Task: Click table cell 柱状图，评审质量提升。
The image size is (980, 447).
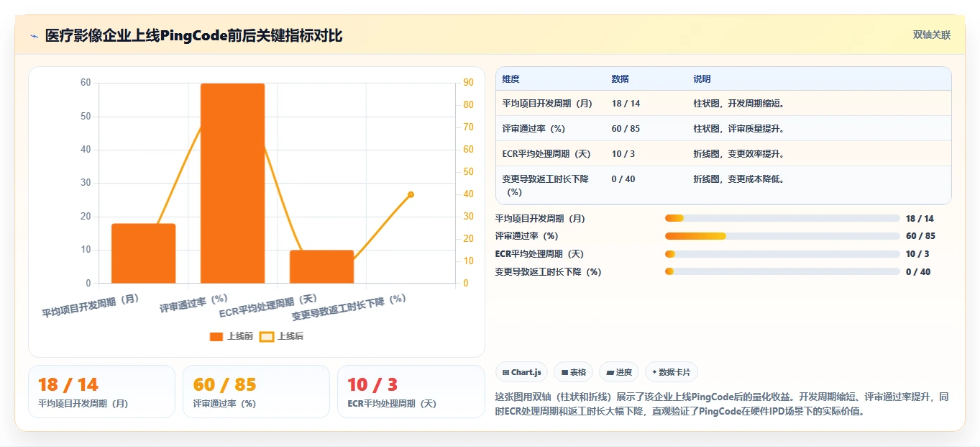Action: coord(738,129)
